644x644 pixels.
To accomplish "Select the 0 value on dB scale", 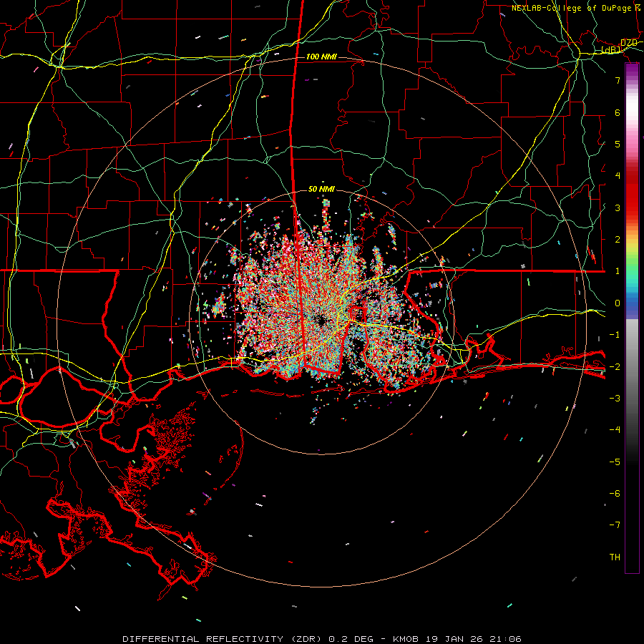I will (618, 303).
